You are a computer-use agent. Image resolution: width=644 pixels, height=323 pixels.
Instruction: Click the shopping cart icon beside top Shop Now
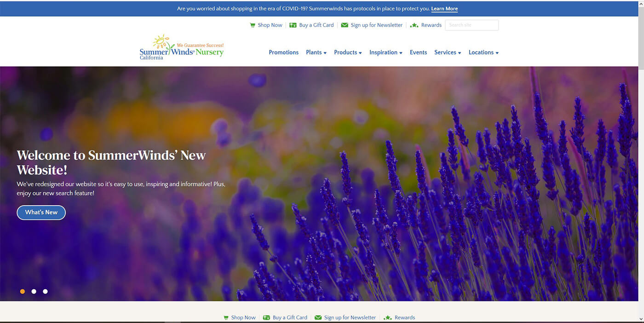252,25
